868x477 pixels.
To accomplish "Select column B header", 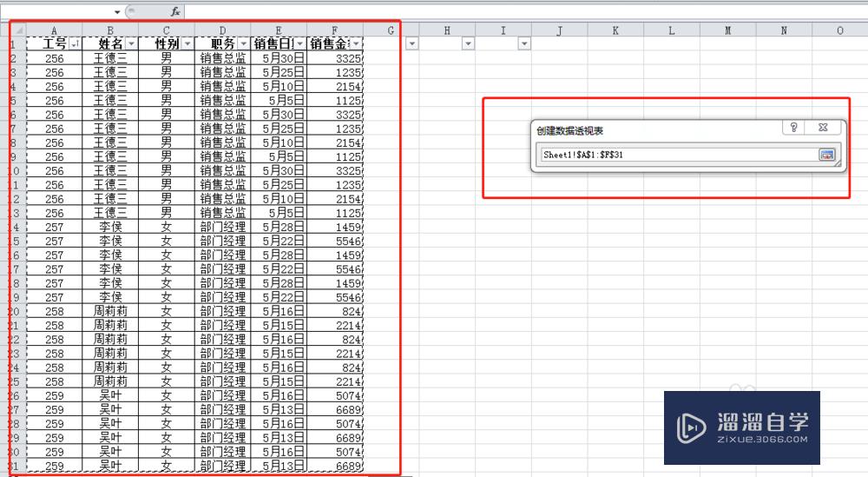I will (x=110, y=30).
